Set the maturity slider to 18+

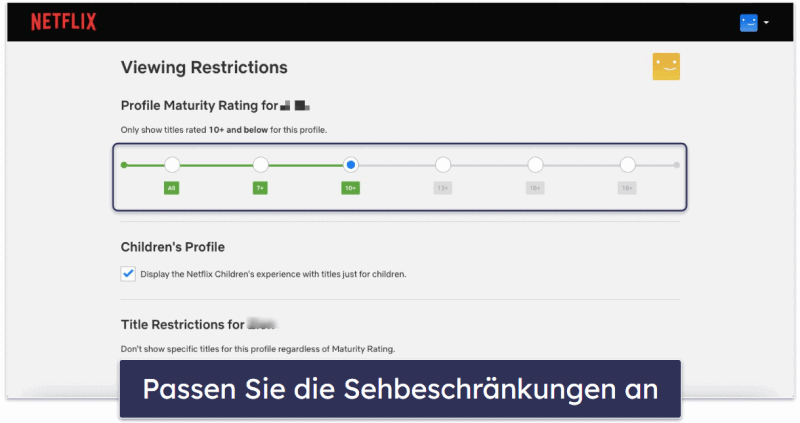coord(628,165)
